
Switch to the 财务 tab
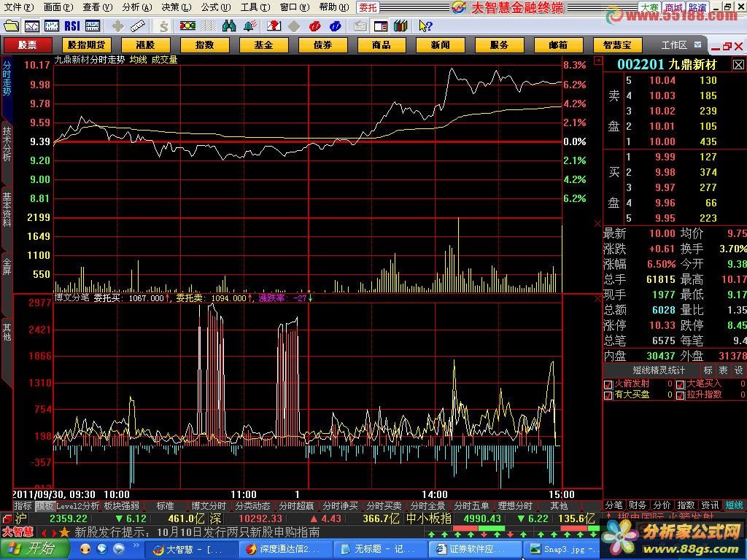pos(638,505)
